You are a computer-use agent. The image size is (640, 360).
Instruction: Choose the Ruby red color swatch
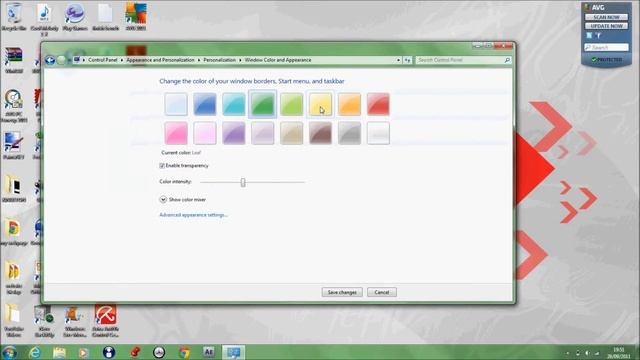[x=378, y=104]
